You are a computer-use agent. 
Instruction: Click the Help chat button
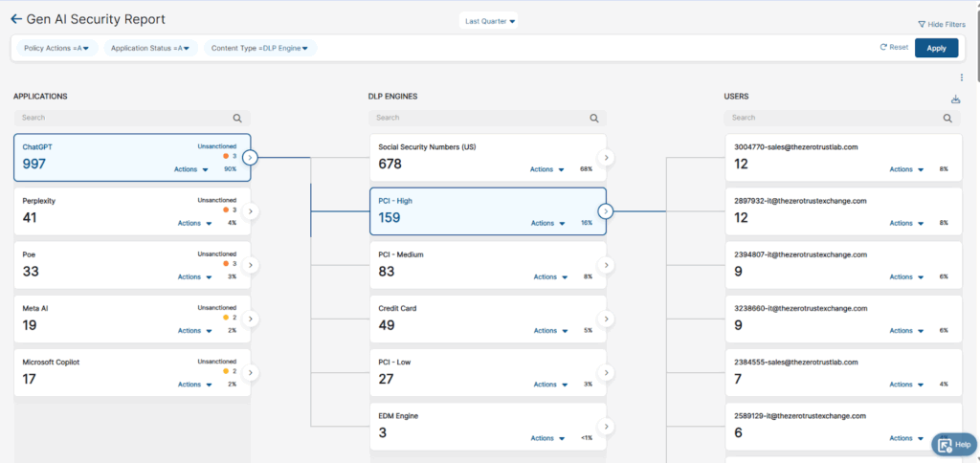tap(954, 444)
